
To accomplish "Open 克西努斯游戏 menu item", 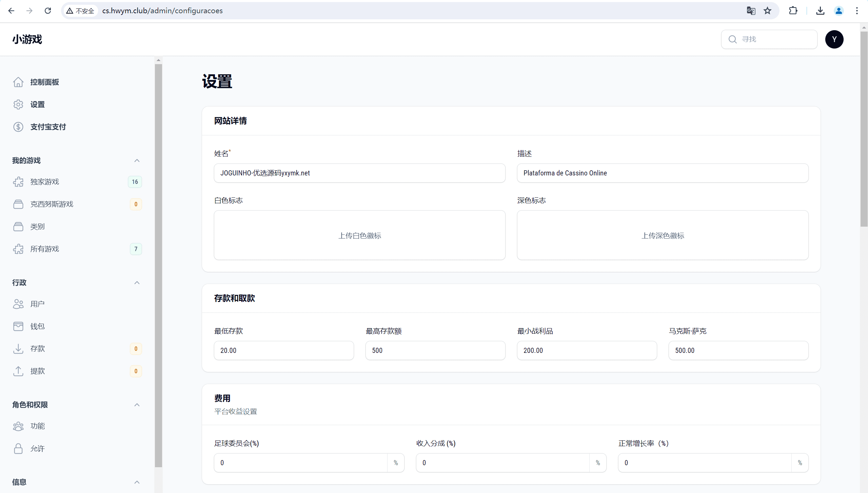I will (52, 204).
